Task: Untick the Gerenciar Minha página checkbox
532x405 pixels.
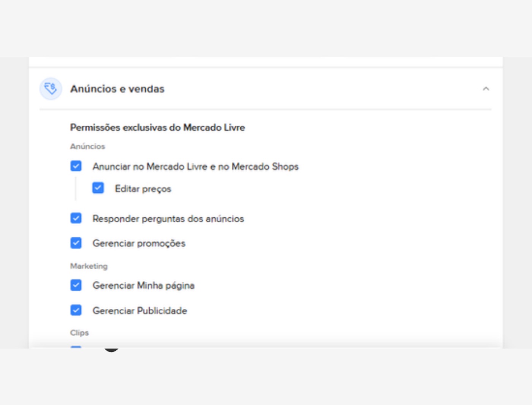Action: click(x=76, y=285)
